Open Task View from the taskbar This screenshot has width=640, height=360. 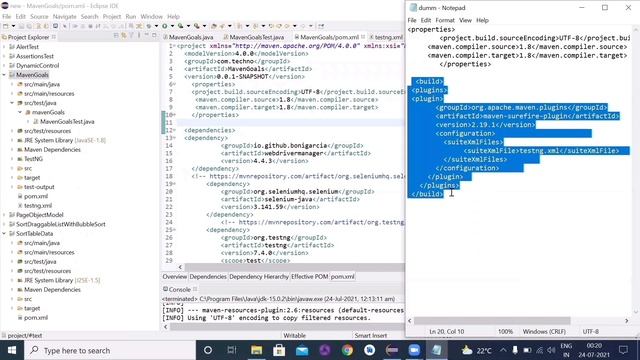[x=231, y=350]
